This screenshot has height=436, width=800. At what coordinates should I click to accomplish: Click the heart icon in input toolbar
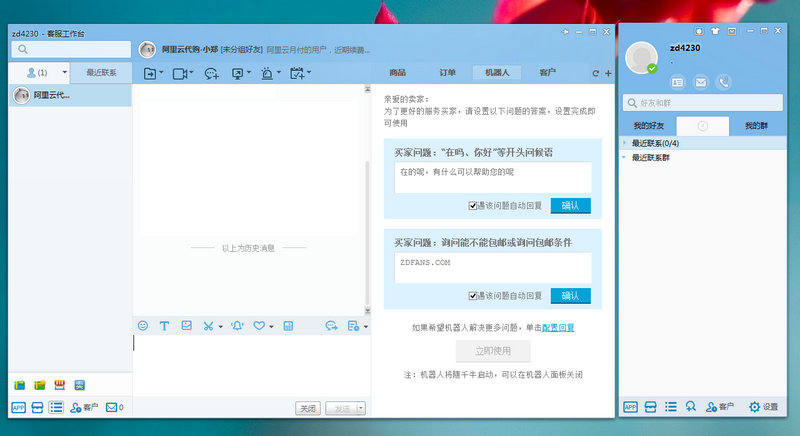coord(259,325)
